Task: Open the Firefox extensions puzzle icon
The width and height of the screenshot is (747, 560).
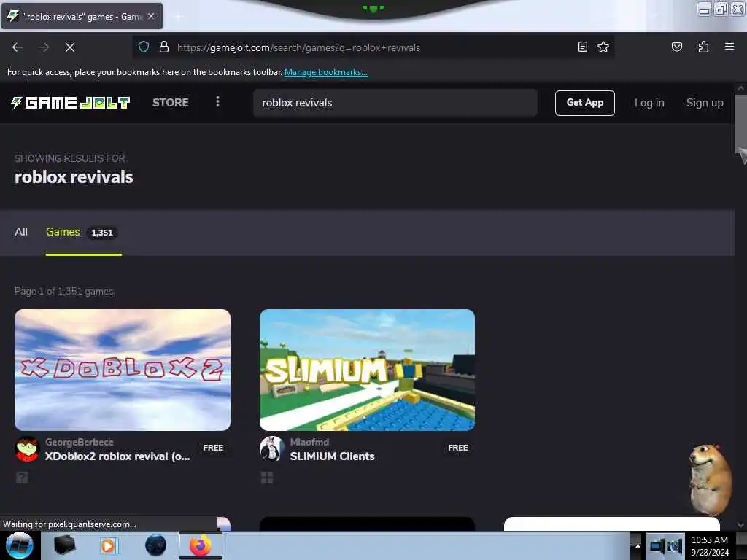Action: pos(703,47)
